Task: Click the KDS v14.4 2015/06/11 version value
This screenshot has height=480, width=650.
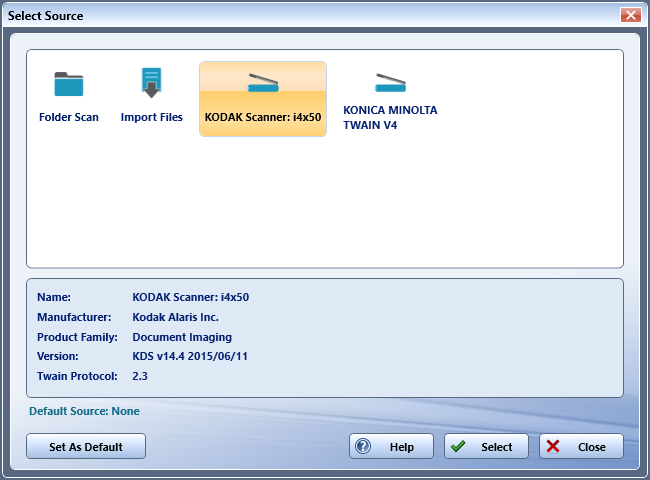Action: [x=190, y=356]
